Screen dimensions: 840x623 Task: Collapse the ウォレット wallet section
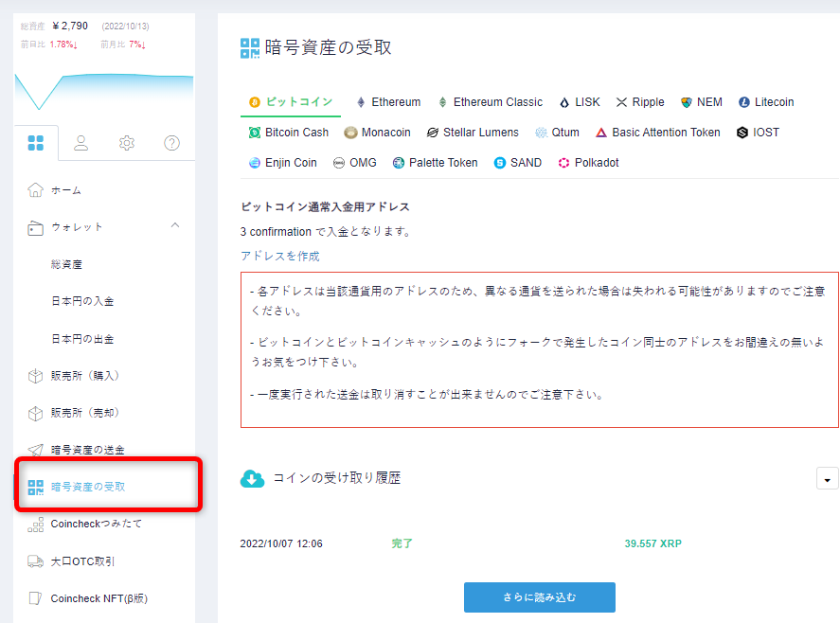tap(174, 226)
